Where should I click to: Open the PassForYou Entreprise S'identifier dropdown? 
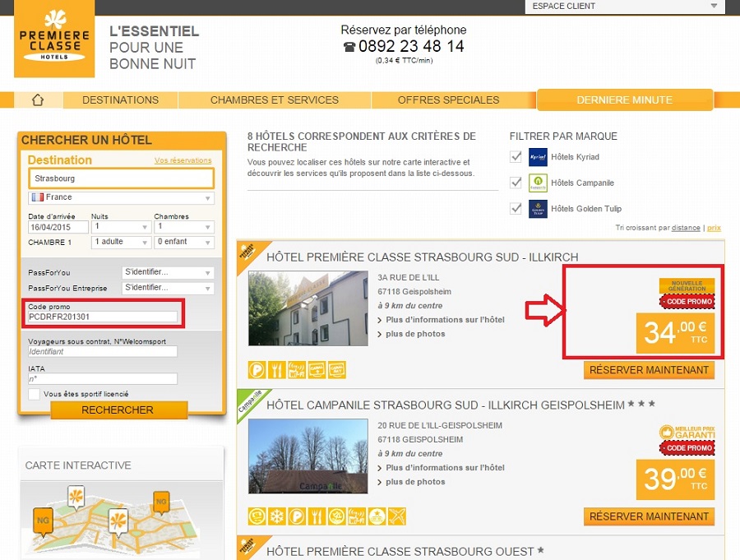[168, 288]
